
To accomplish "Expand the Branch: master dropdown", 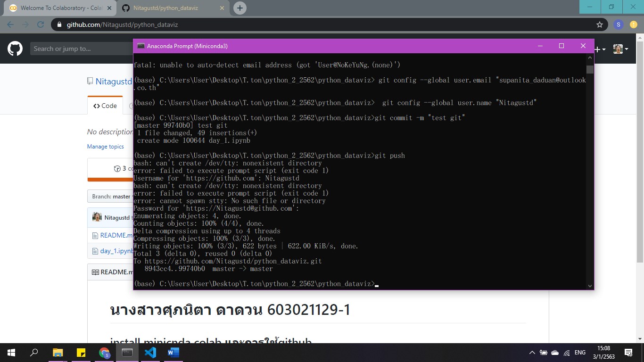I will coord(111,197).
